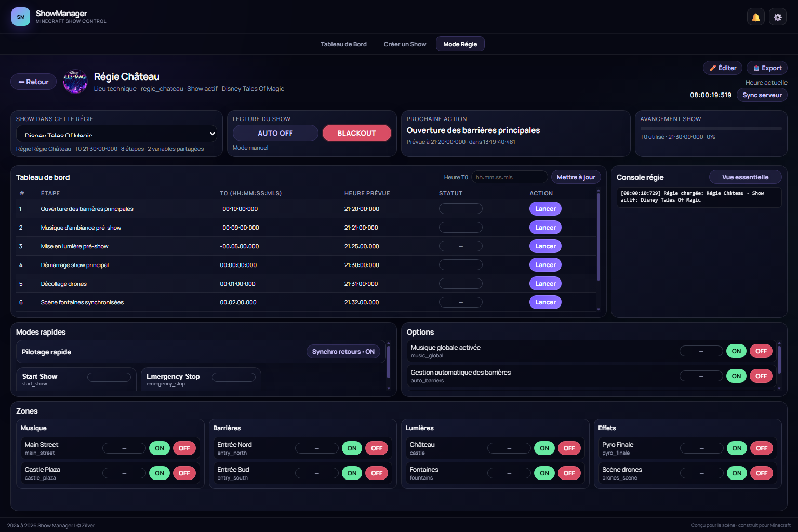Click the Emergency Stop status pill
This screenshot has width=798, height=532.
coord(234,378)
